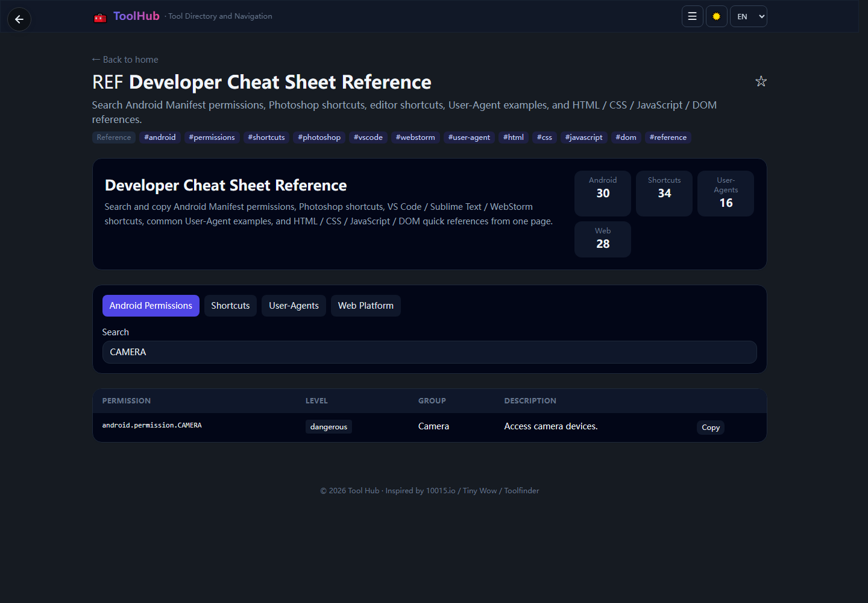This screenshot has height=603, width=868.
Task: Switch to Android Permissions tab
Action: [151, 306]
